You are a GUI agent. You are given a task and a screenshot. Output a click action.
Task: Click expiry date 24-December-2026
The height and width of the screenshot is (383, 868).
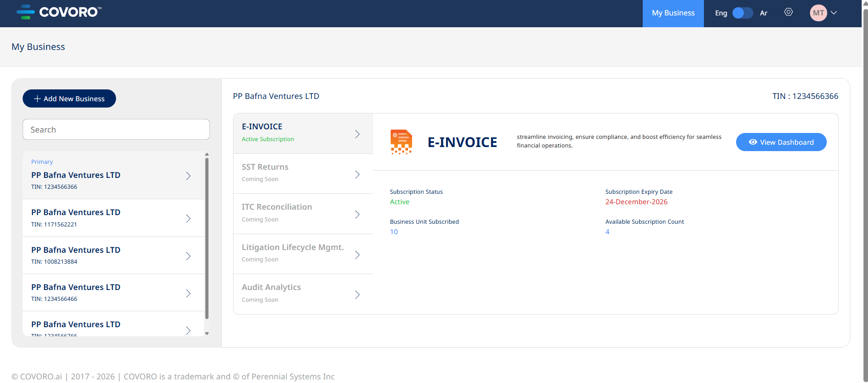[x=636, y=202]
